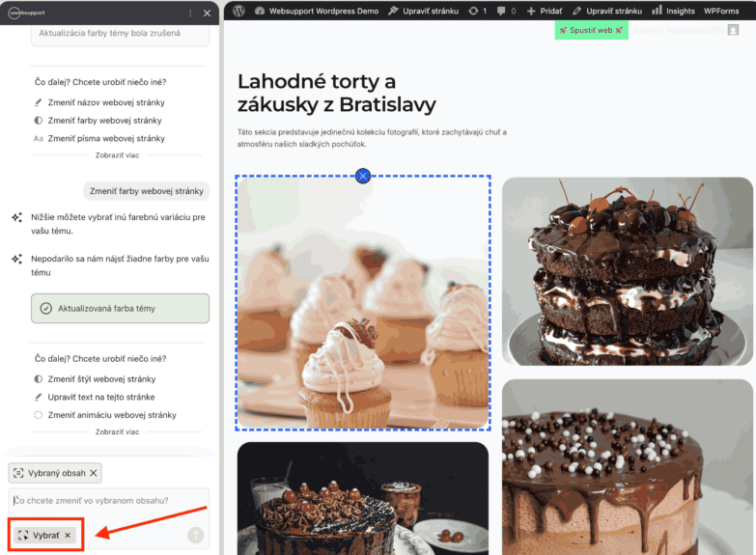Close the Websupport assistant panel
This screenshot has width=756, height=555.
pos(205,13)
